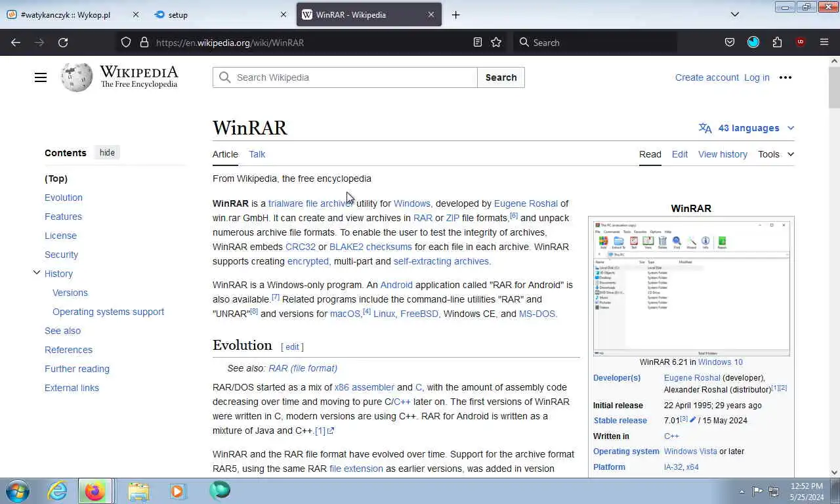840x504 pixels.
Task: Close the WinRAR - Wikipedia tab
Action: tap(431, 14)
